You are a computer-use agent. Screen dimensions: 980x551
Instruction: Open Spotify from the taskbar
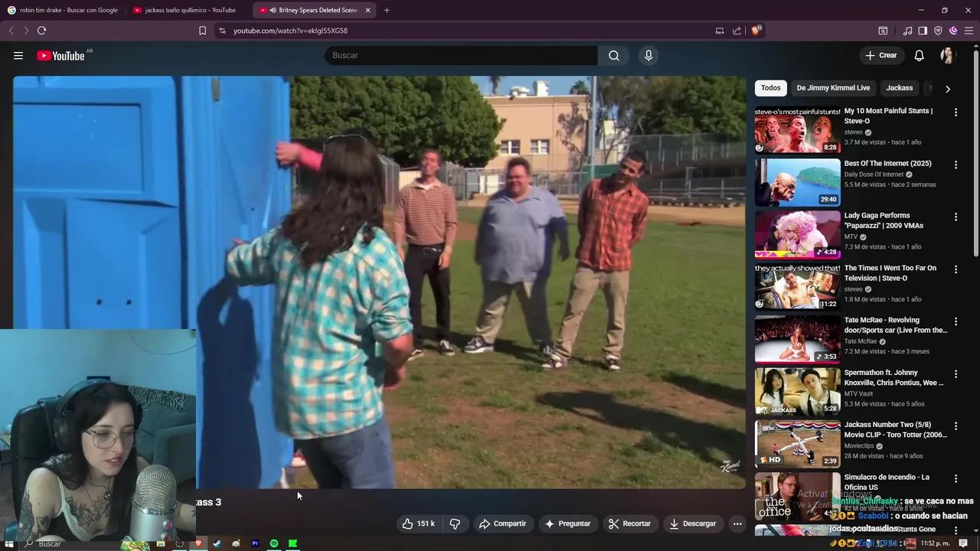coord(274,543)
